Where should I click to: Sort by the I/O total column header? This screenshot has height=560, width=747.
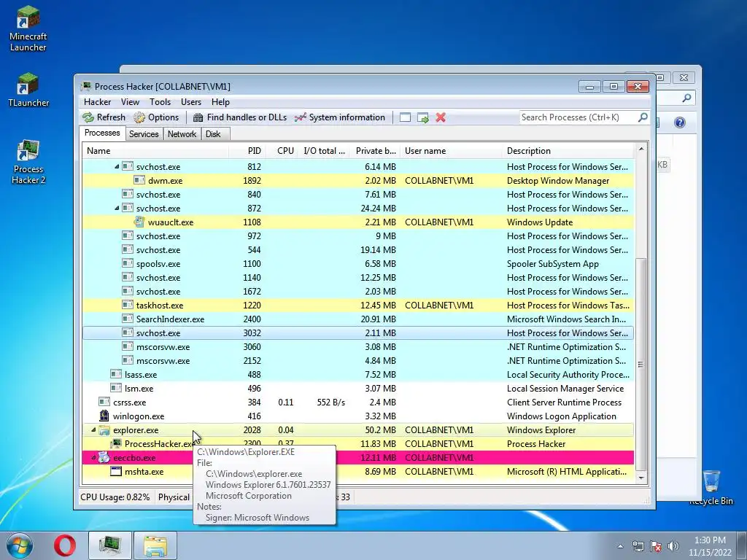(x=324, y=151)
